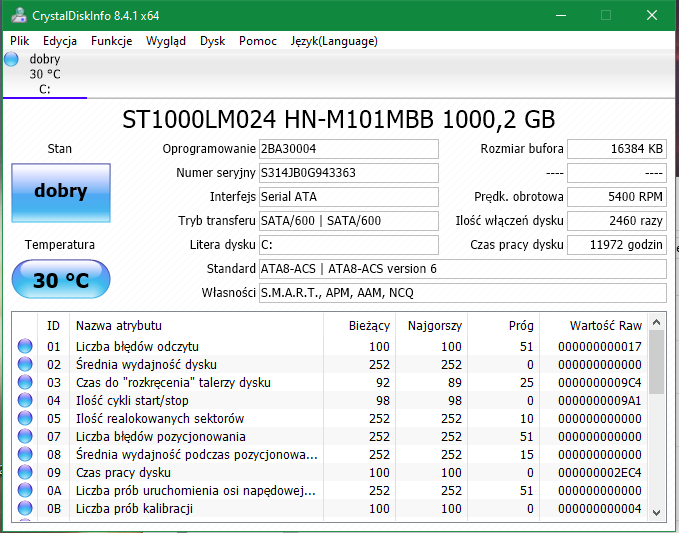
Task: Select row 'Średnia wydajność podczas pozycjonowa...'
Action: pos(330,455)
